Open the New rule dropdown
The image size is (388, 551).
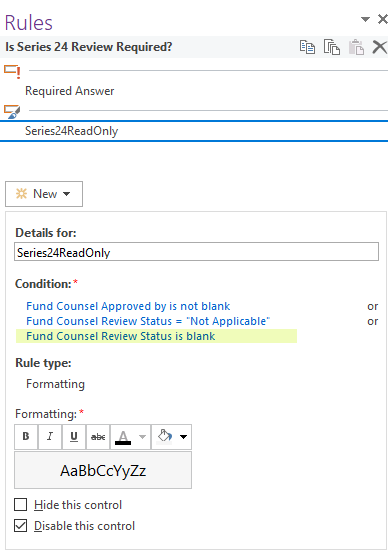click(44, 194)
